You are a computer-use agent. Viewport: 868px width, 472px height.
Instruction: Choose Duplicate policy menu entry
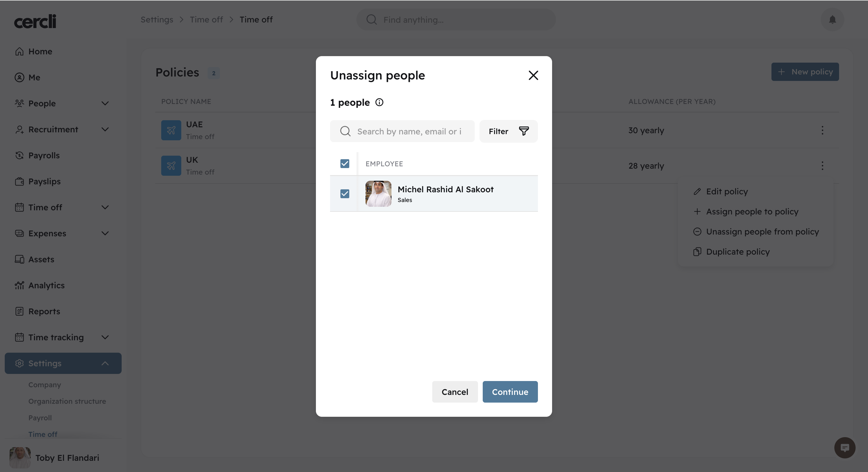click(738, 252)
